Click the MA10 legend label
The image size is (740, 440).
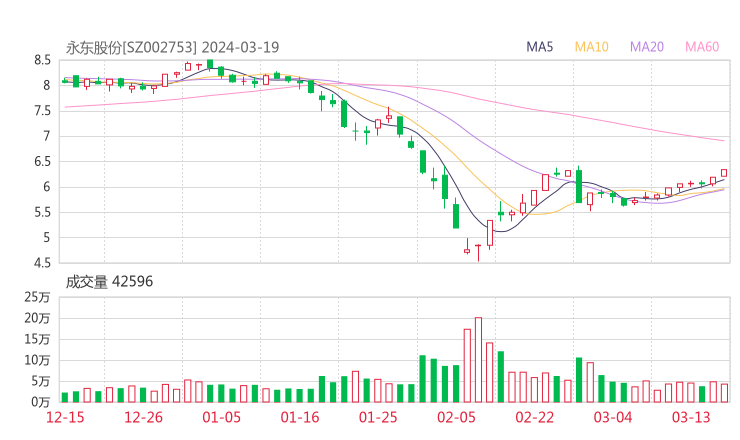[x=591, y=47]
